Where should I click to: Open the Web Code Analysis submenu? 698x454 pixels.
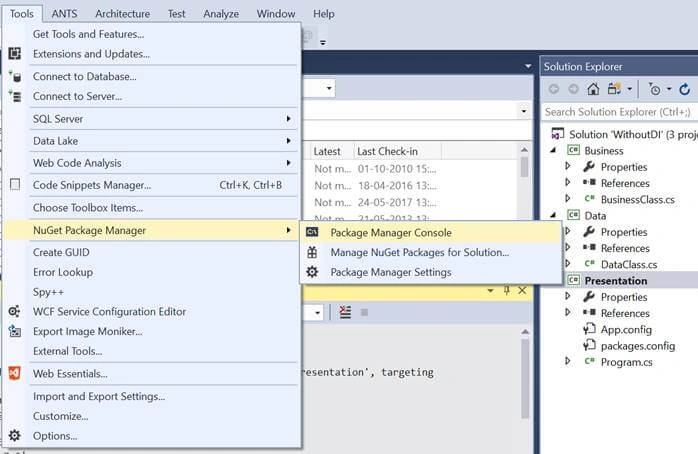coord(150,163)
